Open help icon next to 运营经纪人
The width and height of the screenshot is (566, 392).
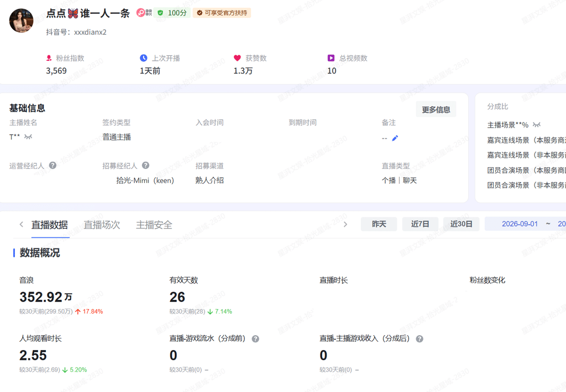[53, 166]
